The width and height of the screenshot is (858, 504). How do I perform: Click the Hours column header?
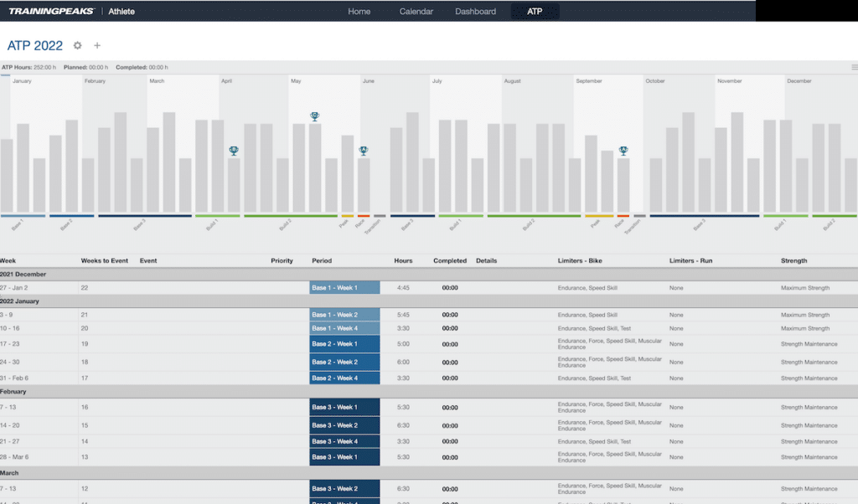(403, 261)
